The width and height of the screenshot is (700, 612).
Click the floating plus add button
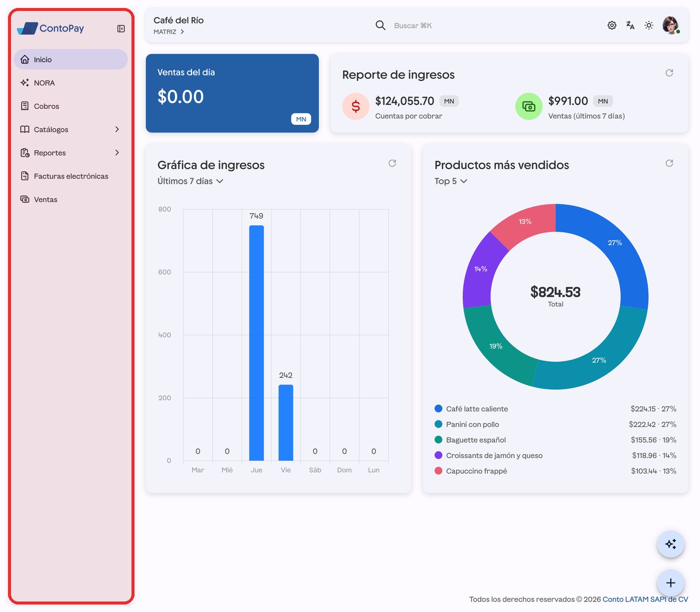pos(670,583)
